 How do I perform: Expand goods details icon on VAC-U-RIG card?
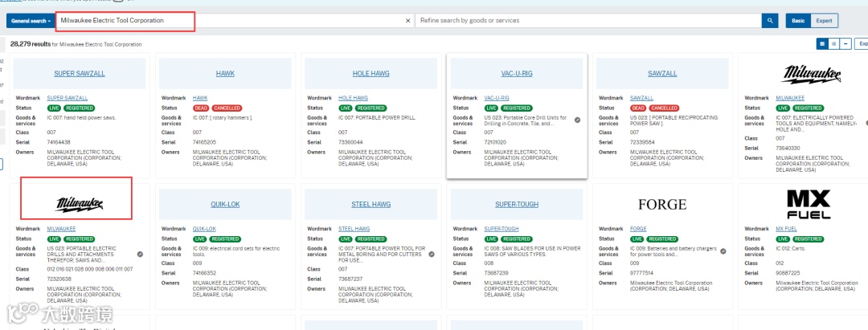577,120
